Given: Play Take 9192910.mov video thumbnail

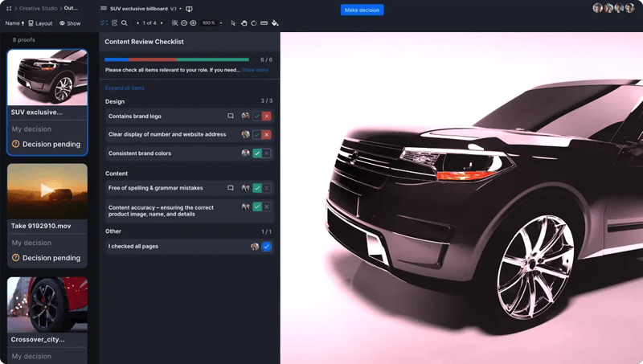Looking at the screenshot, I should tap(47, 191).
